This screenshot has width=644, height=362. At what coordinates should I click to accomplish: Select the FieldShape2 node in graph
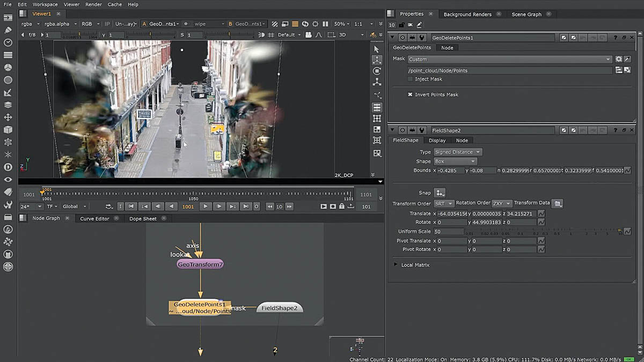point(280,308)
